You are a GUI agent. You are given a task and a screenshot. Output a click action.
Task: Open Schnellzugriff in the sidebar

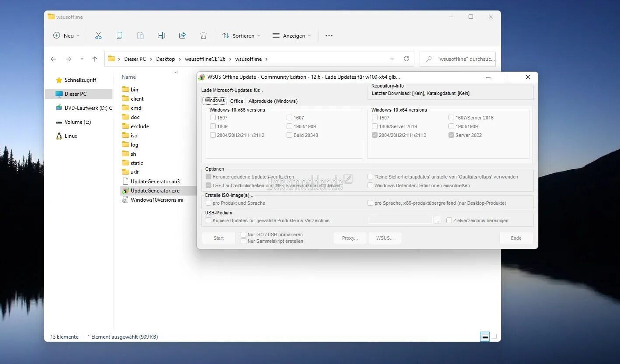(x=80, y=80)
